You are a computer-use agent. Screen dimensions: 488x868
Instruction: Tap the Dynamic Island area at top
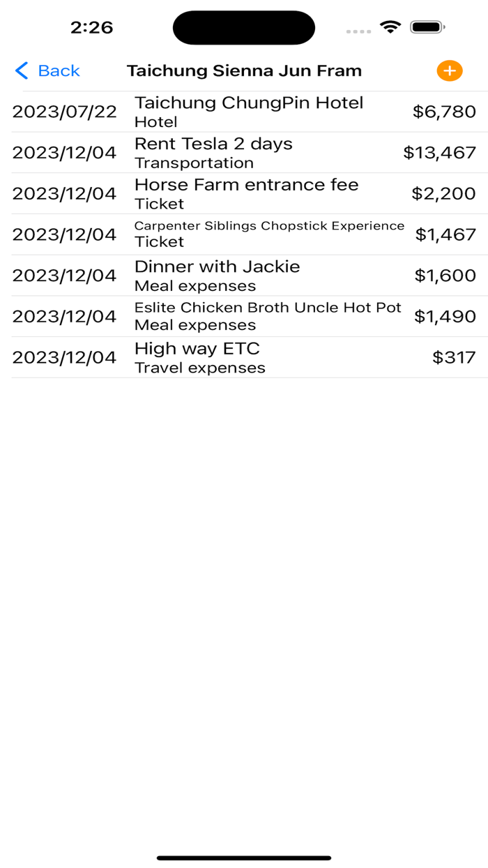(x=244, y=27)
